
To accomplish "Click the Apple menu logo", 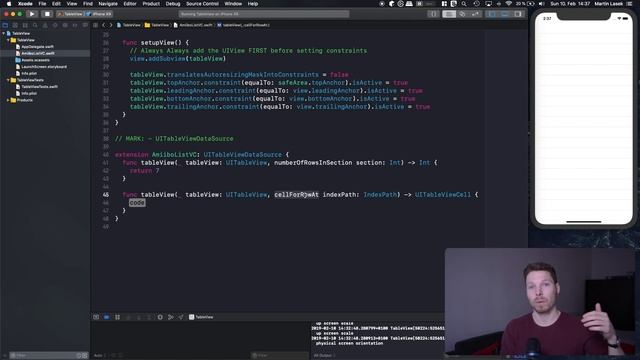I will [x=9, y=4].
